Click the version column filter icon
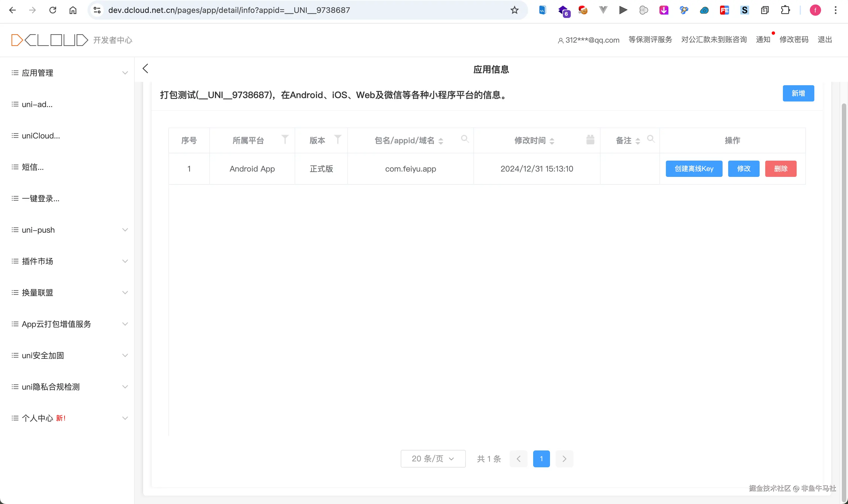 (338, 139)
